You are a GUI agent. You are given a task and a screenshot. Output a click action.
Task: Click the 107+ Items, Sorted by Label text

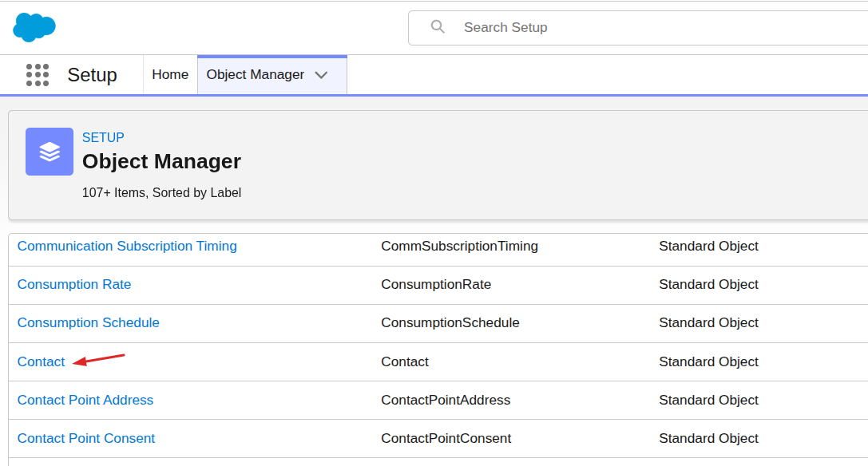coord(161,192)
